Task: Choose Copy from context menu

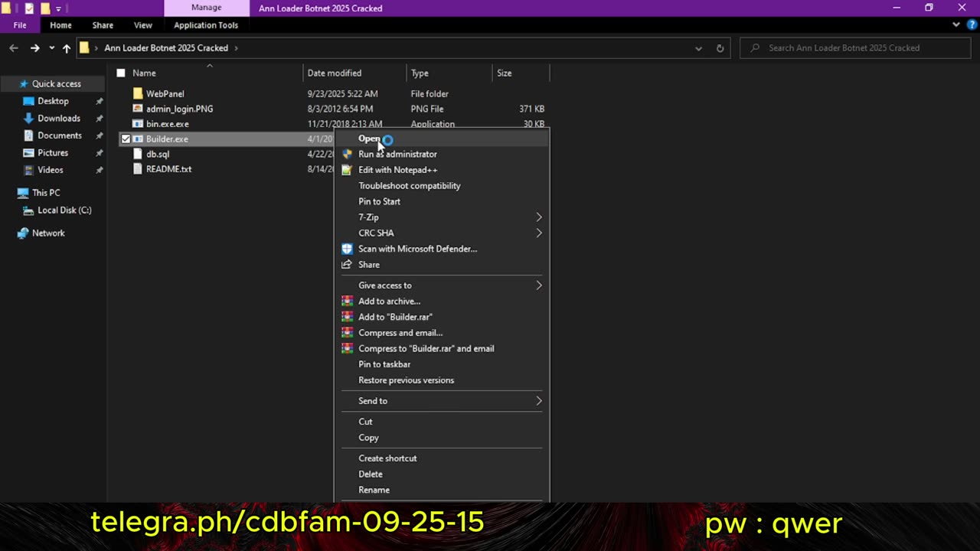Action: click(x=442, y=438)
